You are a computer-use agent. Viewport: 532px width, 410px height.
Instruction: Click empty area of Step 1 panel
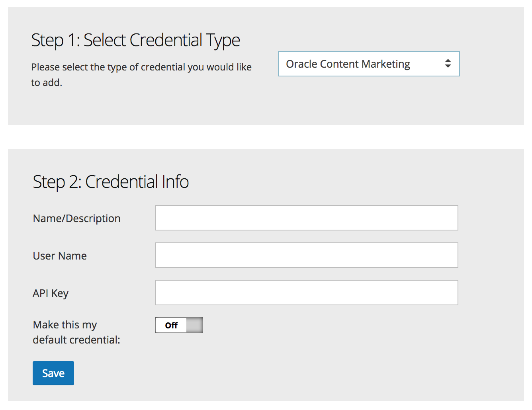(x=358, y=103)
